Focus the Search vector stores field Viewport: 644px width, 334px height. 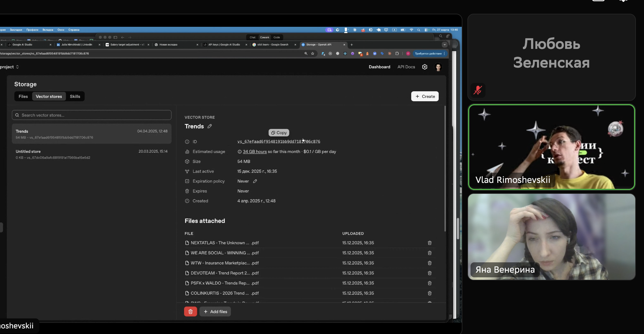coord(92,115)
